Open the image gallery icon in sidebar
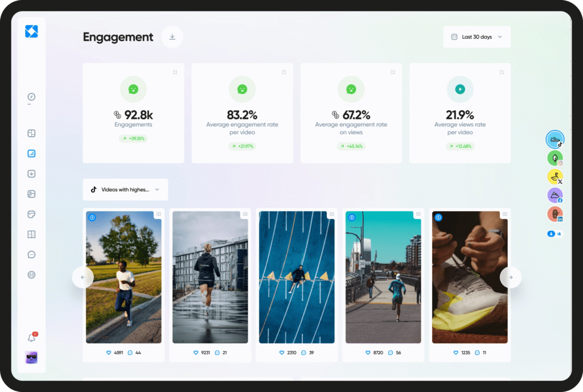This screenshot has width=583, height=392. click(32, 194)
